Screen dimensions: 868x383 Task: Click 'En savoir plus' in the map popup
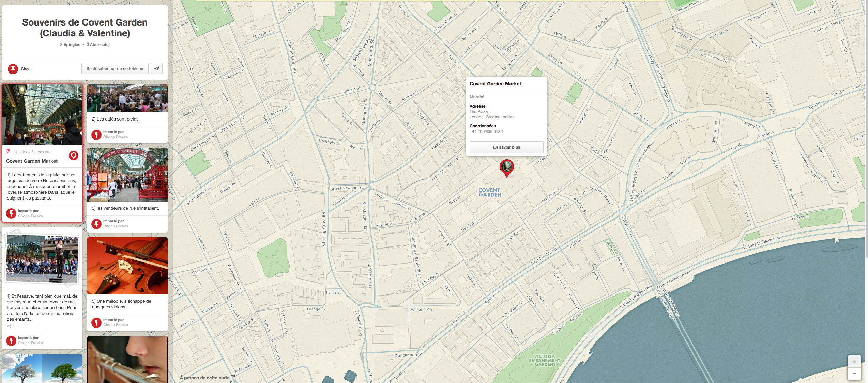506,147
